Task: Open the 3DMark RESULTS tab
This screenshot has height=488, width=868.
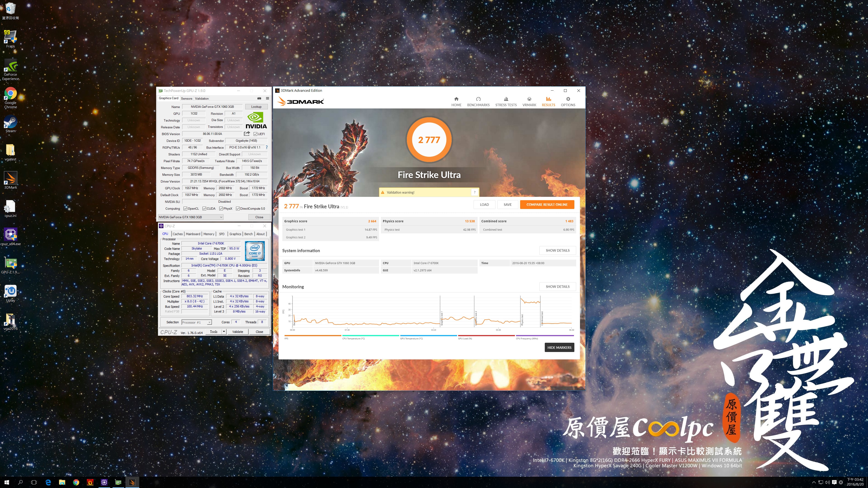Action: 548,102
